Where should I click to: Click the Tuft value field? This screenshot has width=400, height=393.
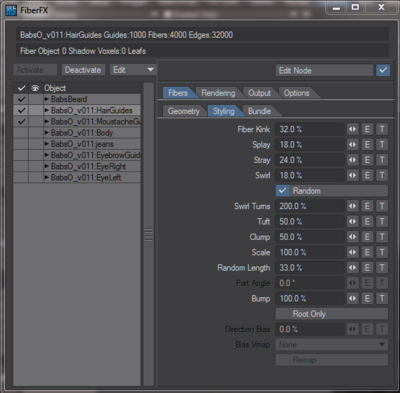click(x=310, y=221)
